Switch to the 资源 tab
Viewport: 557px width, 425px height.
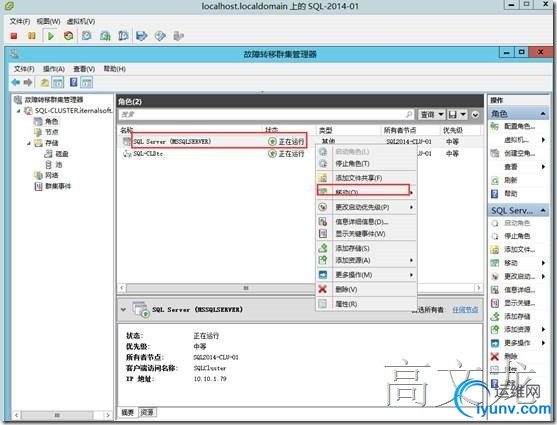[x=147, y=412]
